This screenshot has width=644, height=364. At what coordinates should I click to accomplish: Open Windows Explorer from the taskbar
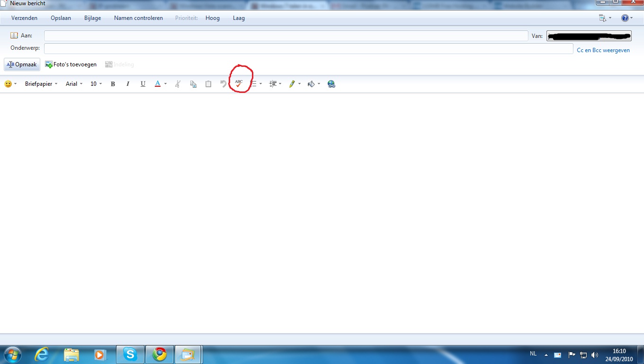(x=71, y=355)
